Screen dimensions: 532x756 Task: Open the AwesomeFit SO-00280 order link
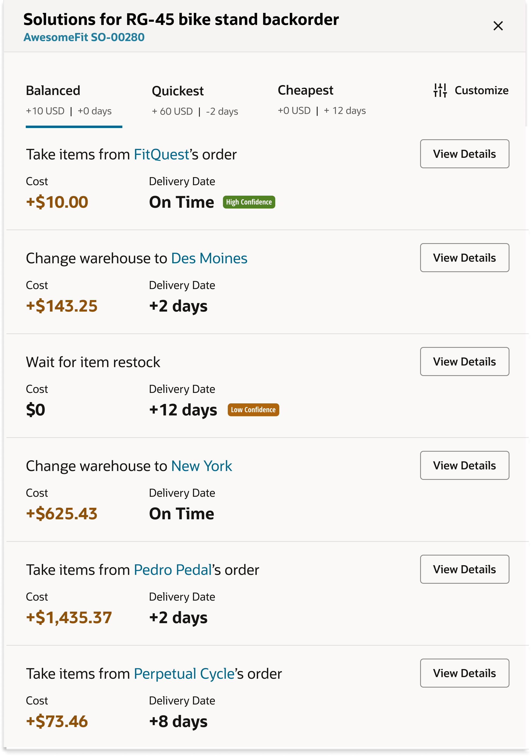[84, 37]
